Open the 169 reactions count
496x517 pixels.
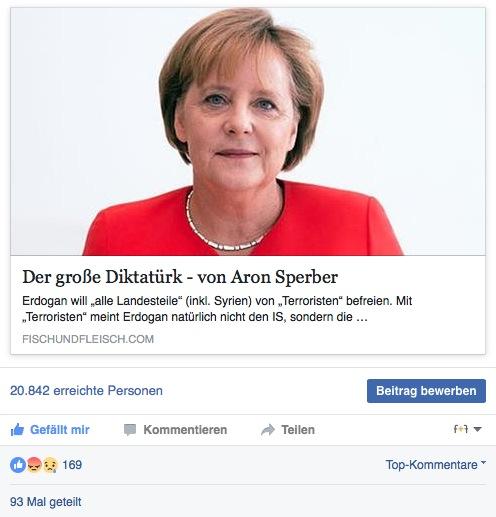tap(72, 465)
